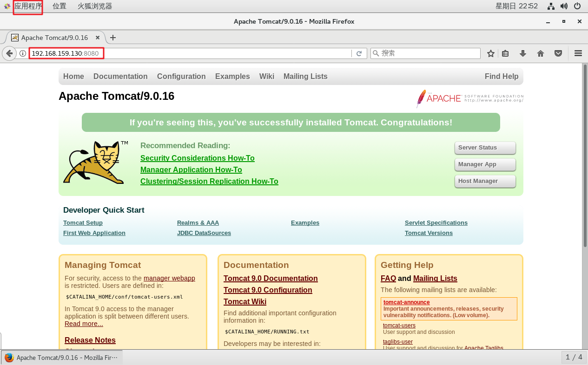This screenshot has width=588, height=365.
Task: Open Tomcat 9.0 Configuration link
Action: pyautogui.click(x=268, y=290)
